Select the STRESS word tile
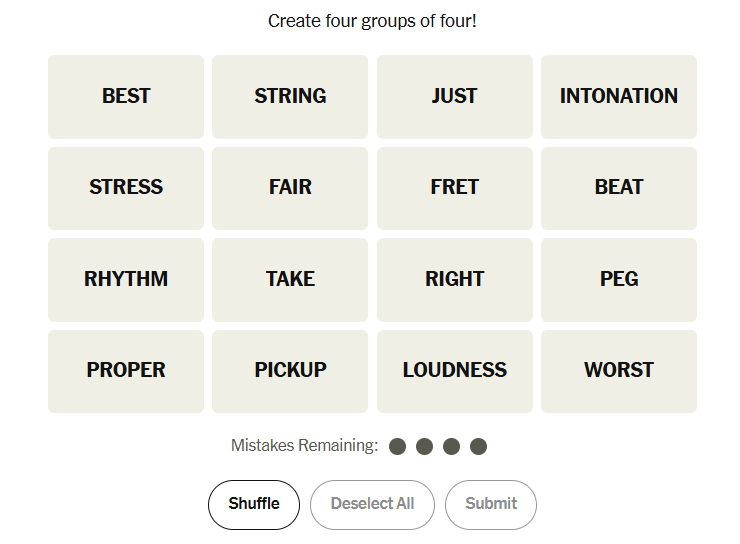 [126, 188]
